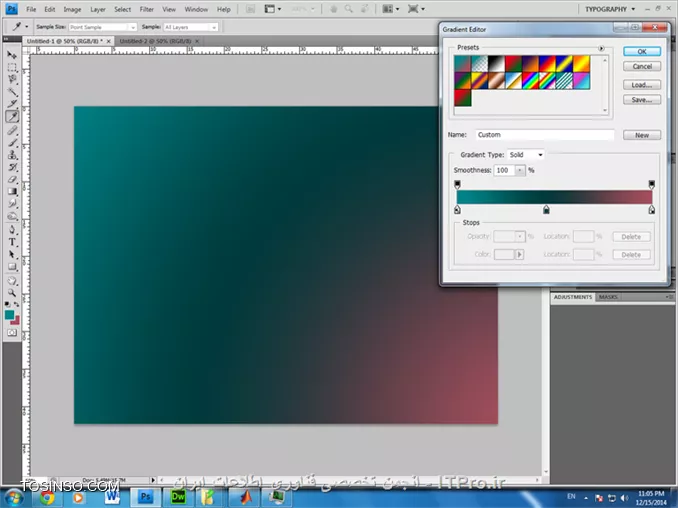Open the View menu
Screen dimensions: 678x508
click(169, 9)
